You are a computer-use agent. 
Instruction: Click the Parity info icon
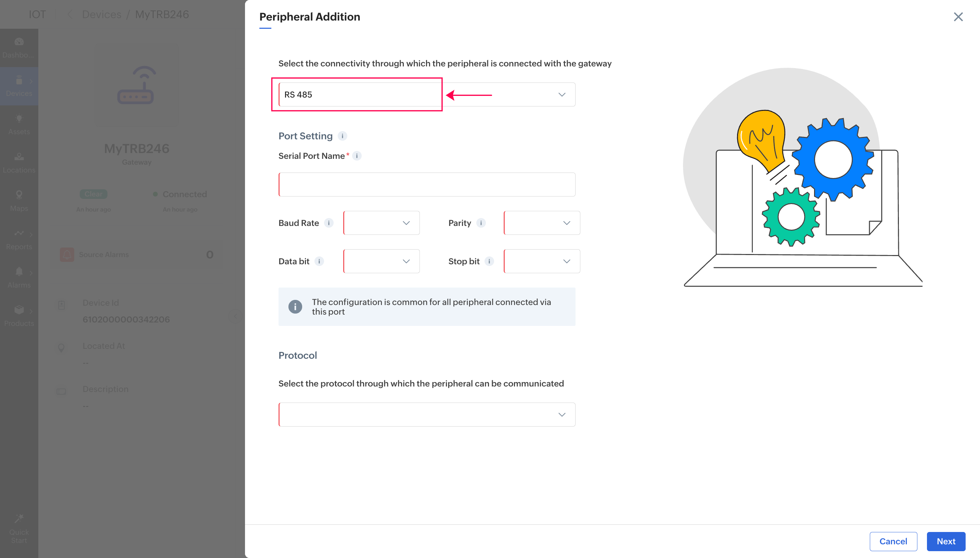[481, 223]
